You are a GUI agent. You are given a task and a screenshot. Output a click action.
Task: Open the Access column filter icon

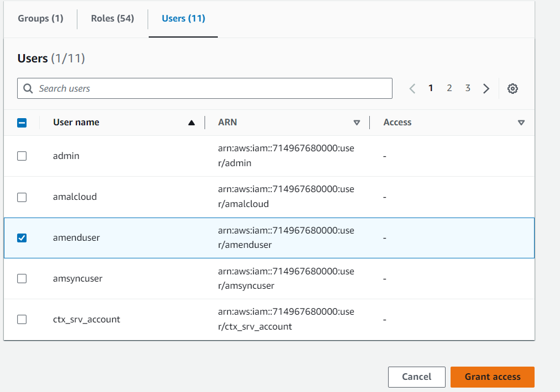tap(521, 123)
